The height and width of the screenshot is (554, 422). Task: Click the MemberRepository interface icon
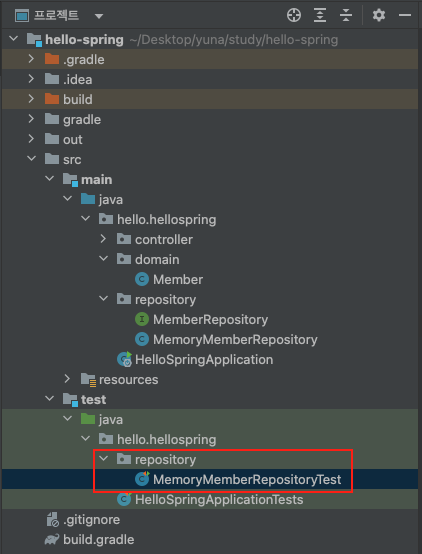[142, 319]
